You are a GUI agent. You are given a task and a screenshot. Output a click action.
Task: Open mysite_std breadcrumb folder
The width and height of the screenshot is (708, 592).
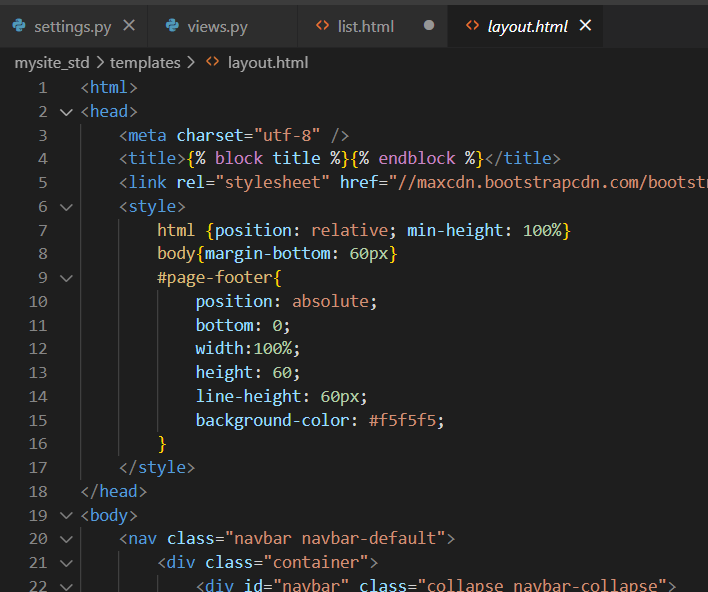coord(52,63)
